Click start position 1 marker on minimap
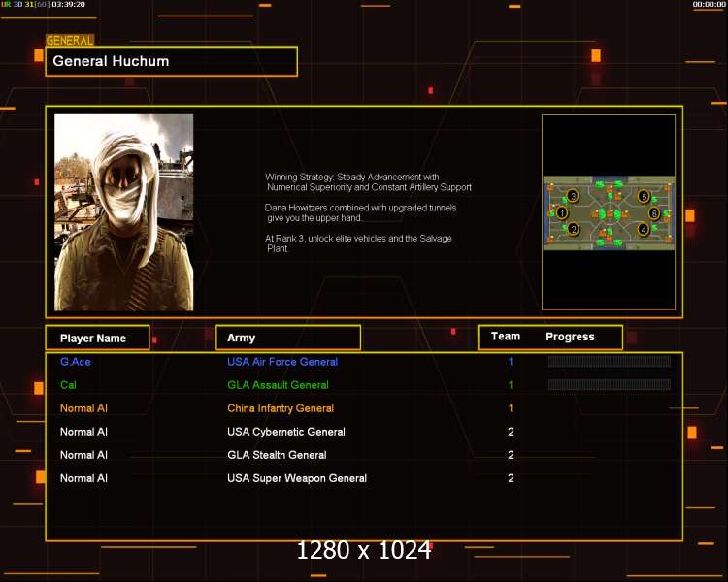The height and width of the screenshot is (582, 728). pos(562,213)
